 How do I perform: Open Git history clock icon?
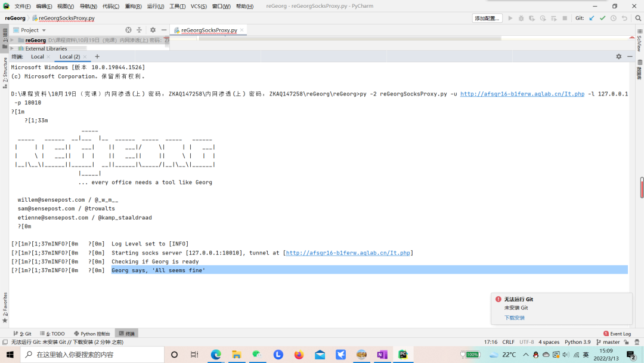613,18
